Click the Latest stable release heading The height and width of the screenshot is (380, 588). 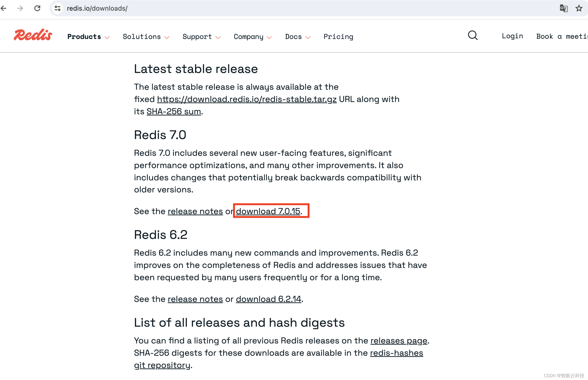point(196,69)
